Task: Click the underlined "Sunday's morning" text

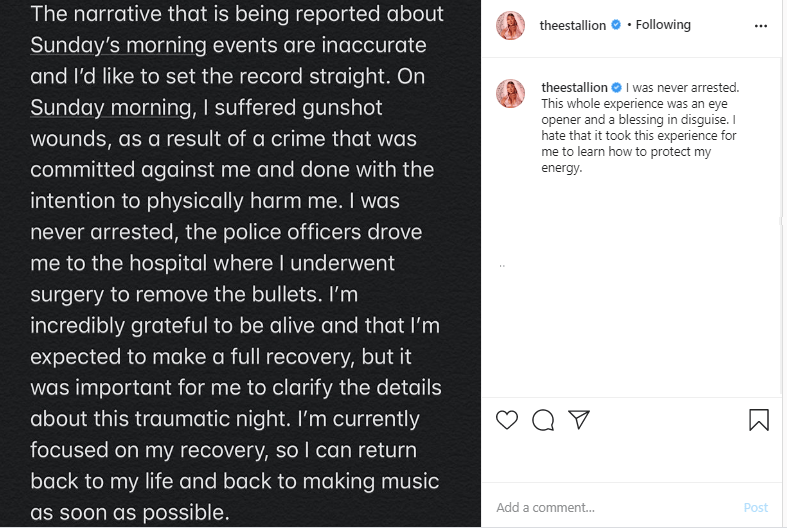Action: 118,45
